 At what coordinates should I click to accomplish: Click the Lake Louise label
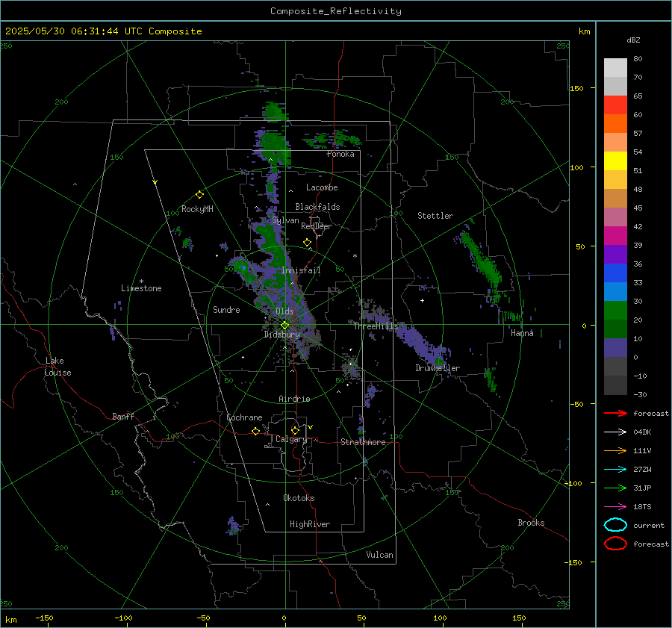click(57, 367)
